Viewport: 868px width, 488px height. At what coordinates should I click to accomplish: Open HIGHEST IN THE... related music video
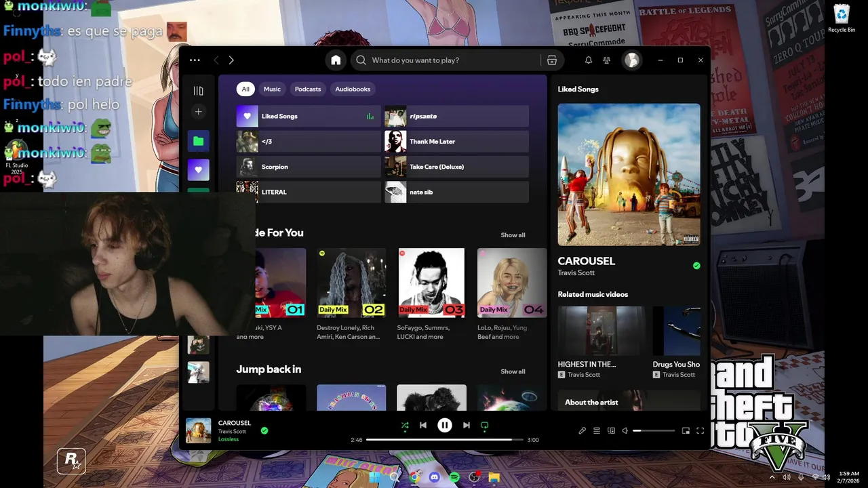[601, 331]
